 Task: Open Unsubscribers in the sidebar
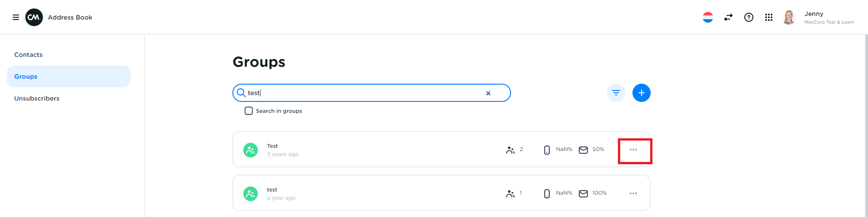pos(37,98)
